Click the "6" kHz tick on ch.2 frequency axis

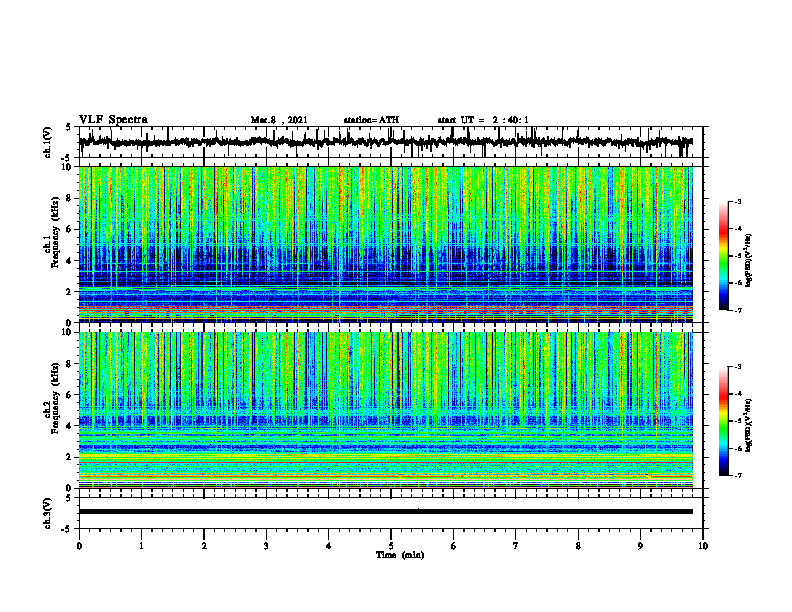coord(71,395)
